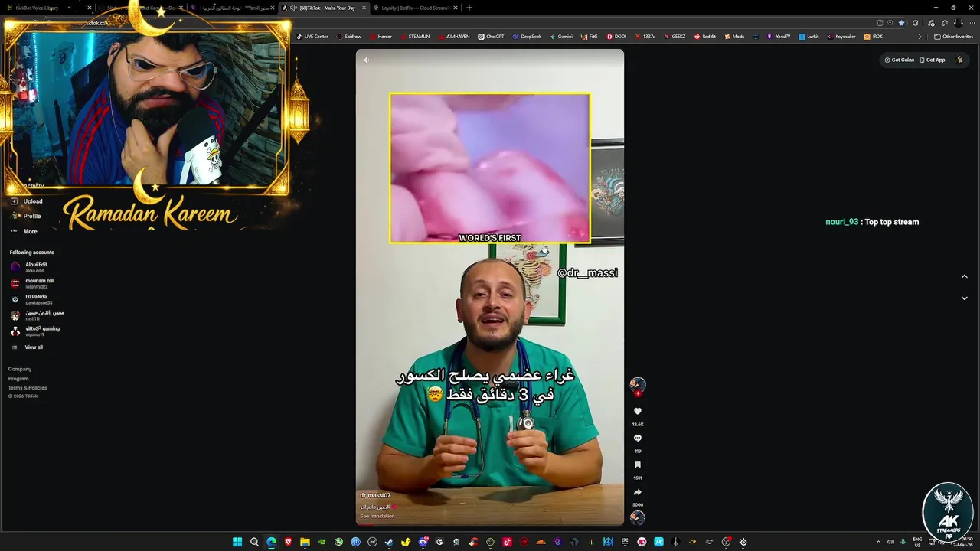Image resolution: width=980 pixels, height=551 pixels.
Task: Open the Company footer link
Action: (20, 369)
